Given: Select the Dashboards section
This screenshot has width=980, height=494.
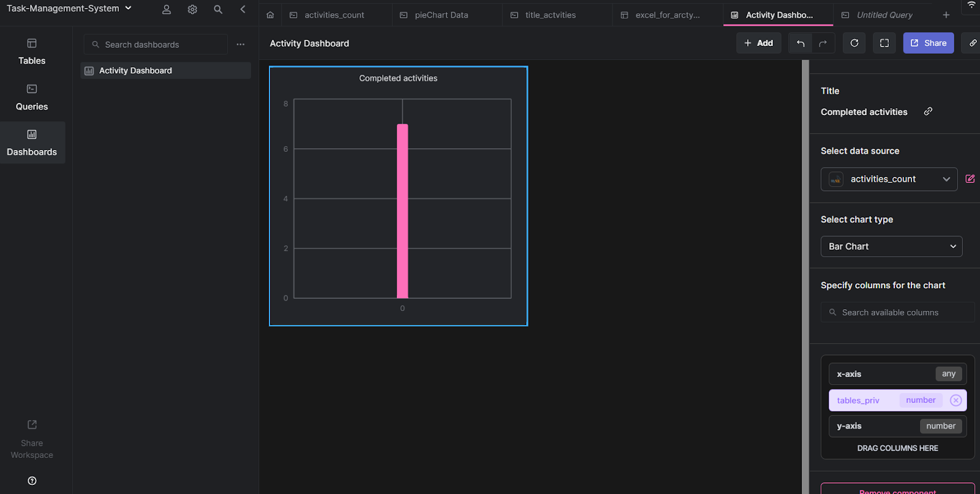Looking at the screenshot, I should (32, 143).
